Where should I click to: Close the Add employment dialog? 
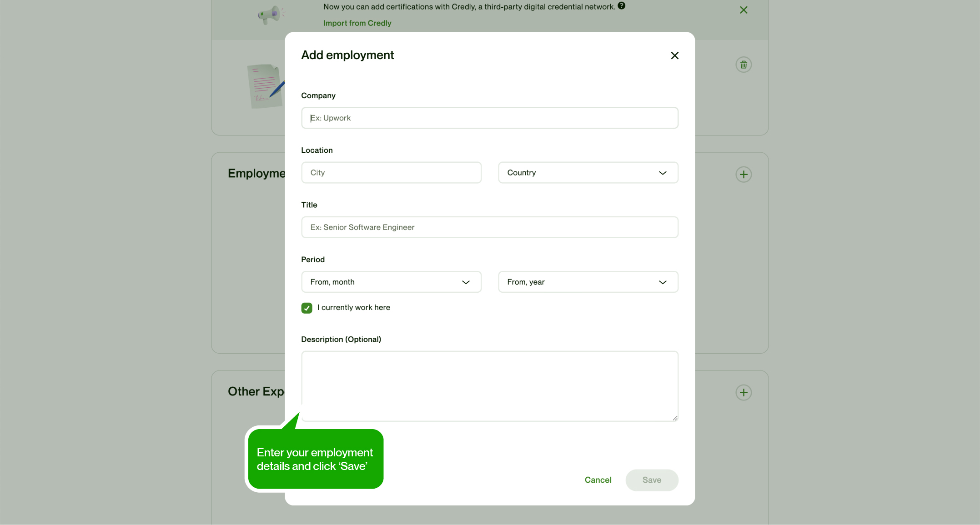[x=674, y=55]
